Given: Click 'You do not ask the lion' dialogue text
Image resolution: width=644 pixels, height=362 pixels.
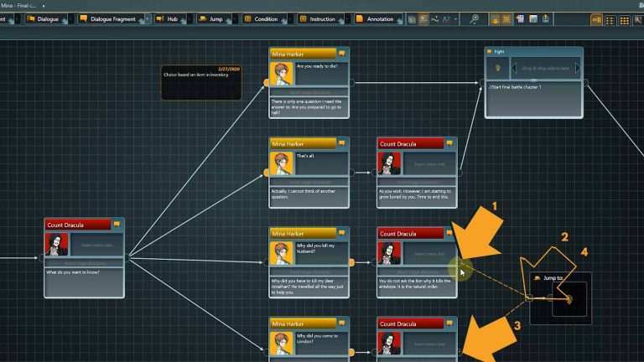Looking at the screenshot, I should coord(414,283).
